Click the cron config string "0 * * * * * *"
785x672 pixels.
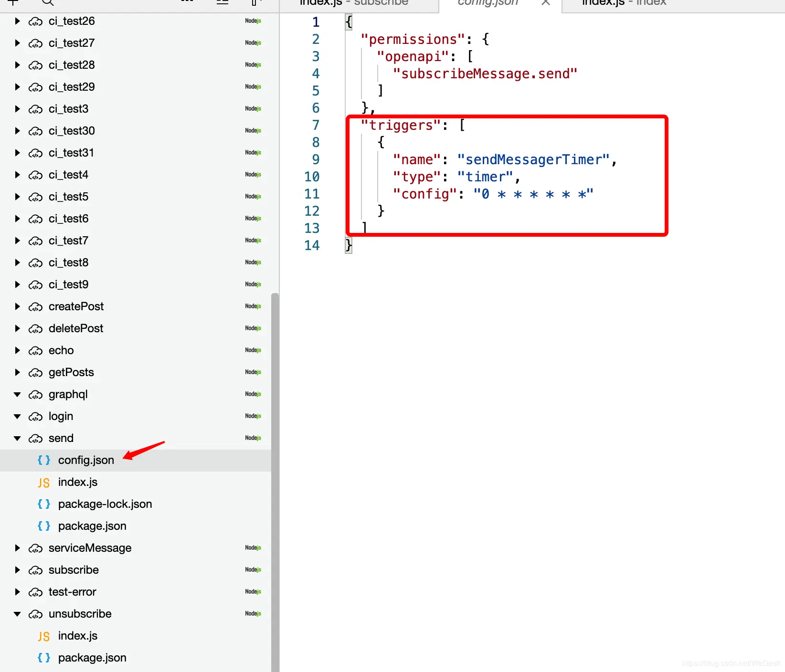point(533,194)
